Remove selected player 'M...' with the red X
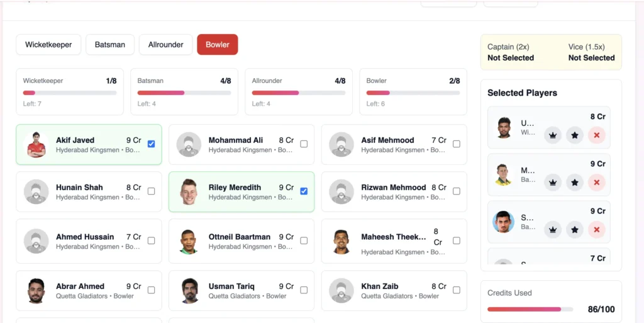The image size is (644, 323). (x=597, y=183)
